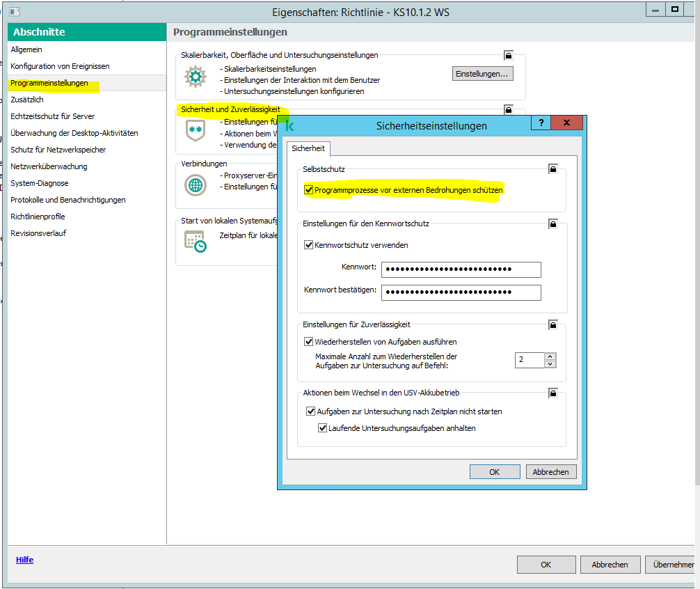Open Protokolle und Benachrichtigungen section

tap(68, 200)
